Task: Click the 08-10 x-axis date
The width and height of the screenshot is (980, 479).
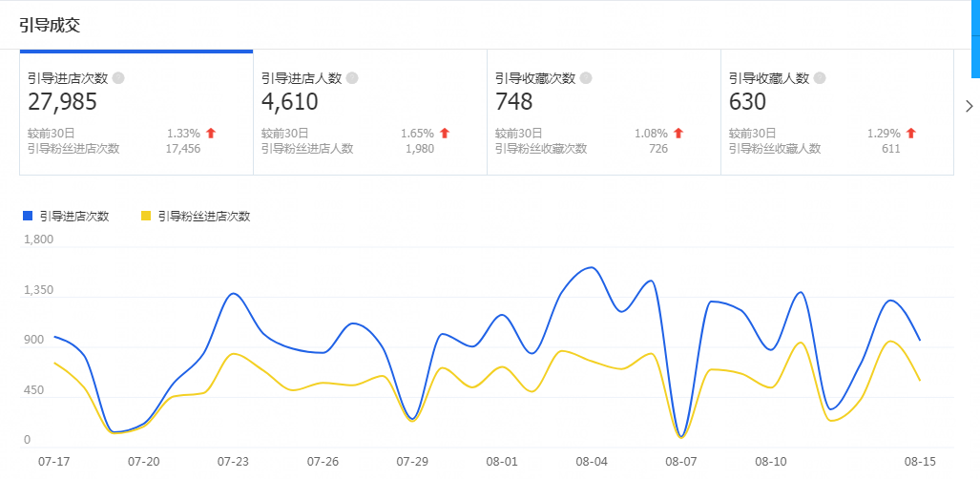Action: tap(771, 462)
